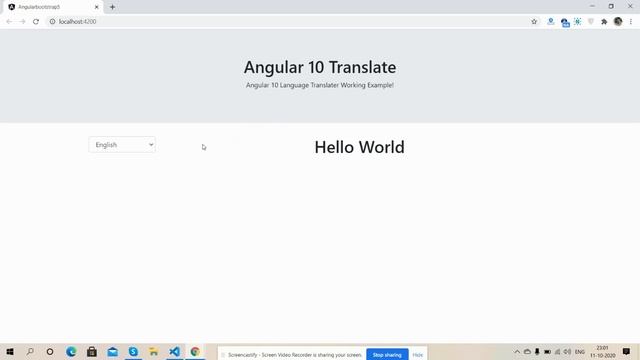Screen dimensions: 640x360
Task: Reload the page with the refresh icon
Action: 36,22
